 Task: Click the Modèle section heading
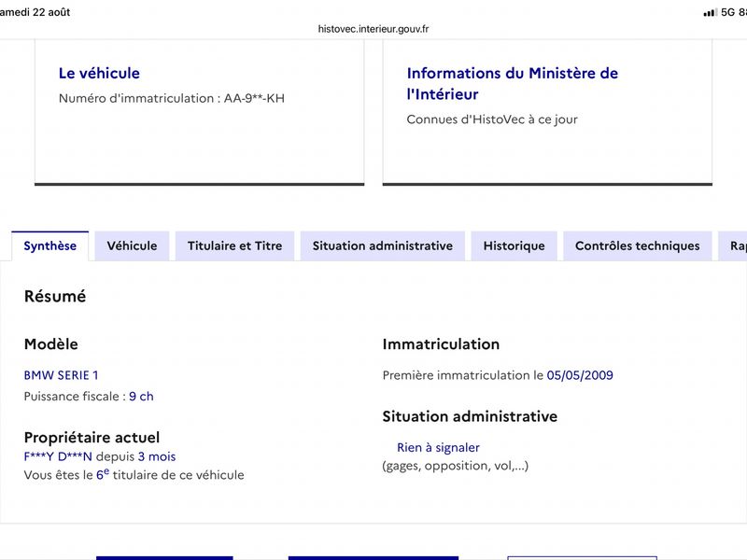(51, 343)
